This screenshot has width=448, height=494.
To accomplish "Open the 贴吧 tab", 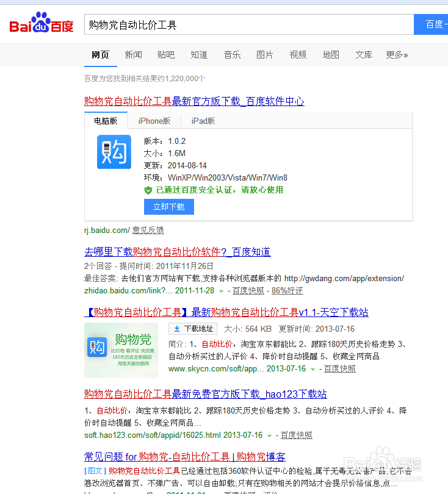I will pyautogui.click(x=166, y=55).
